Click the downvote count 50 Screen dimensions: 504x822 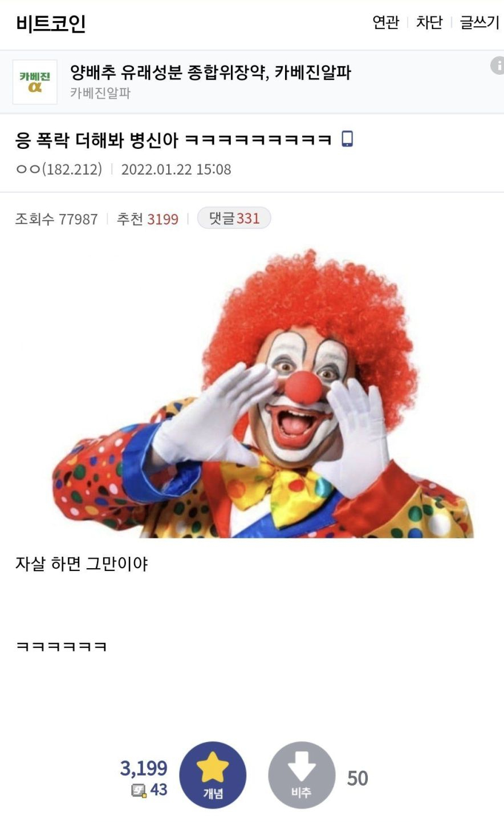pos(357,778)
